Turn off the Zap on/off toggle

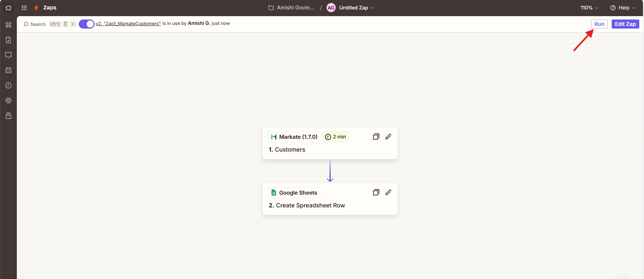[87, 24]
